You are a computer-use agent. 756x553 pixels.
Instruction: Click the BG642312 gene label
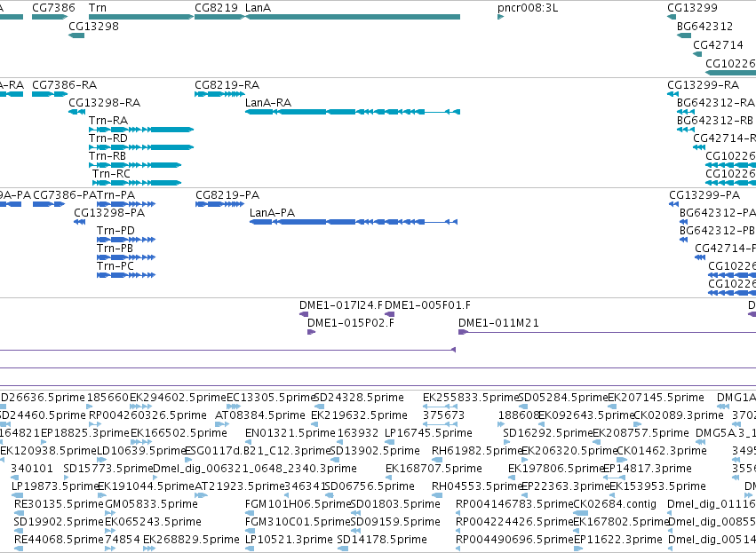[x=704, y=26]
